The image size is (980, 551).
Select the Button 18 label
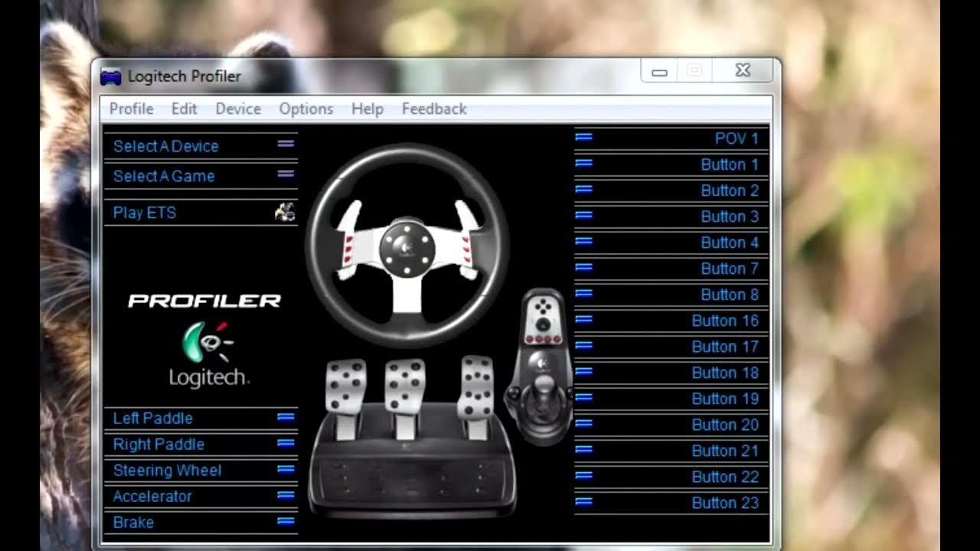(x=725, y=373)
